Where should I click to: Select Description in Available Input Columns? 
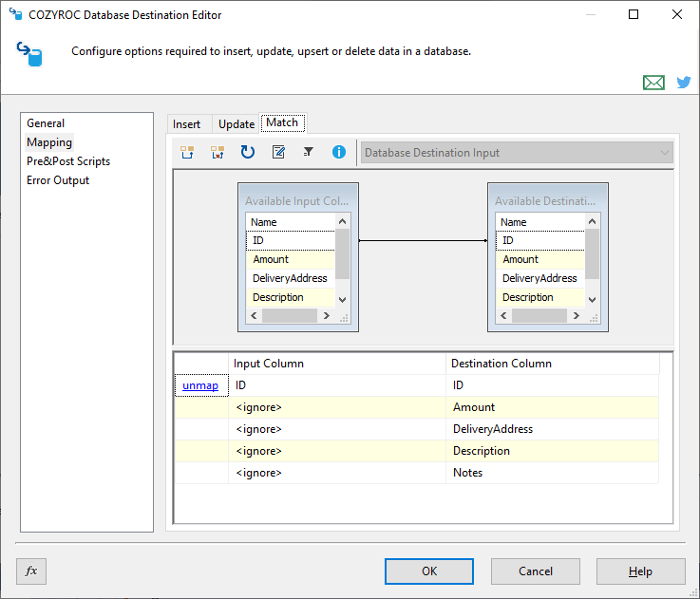coord(291,297)
